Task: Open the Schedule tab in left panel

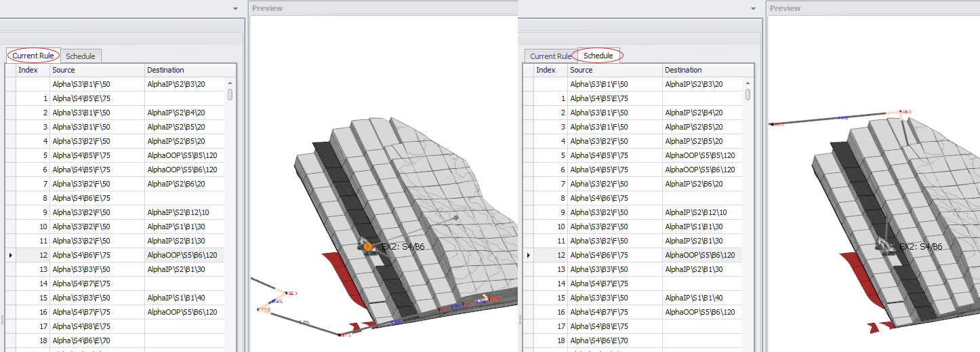Action: (x=81, y=56)
